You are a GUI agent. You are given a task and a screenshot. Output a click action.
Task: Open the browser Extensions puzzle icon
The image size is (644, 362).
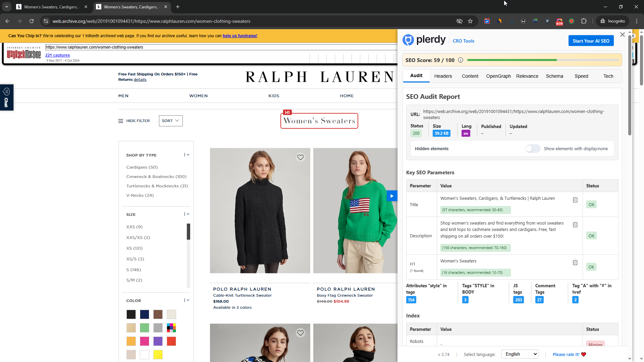(584, 21)
